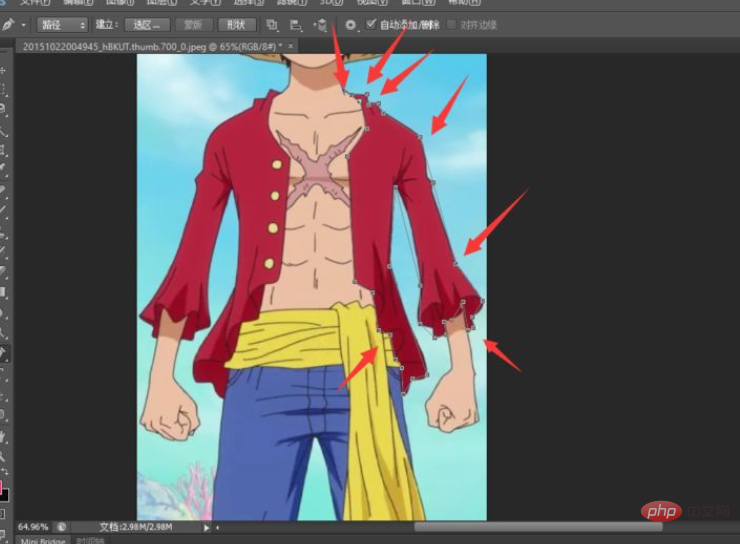The width and height of the screenshot is (740, 544).
Task: Open the 滤镜(T) menu
Action: point(291,2)
